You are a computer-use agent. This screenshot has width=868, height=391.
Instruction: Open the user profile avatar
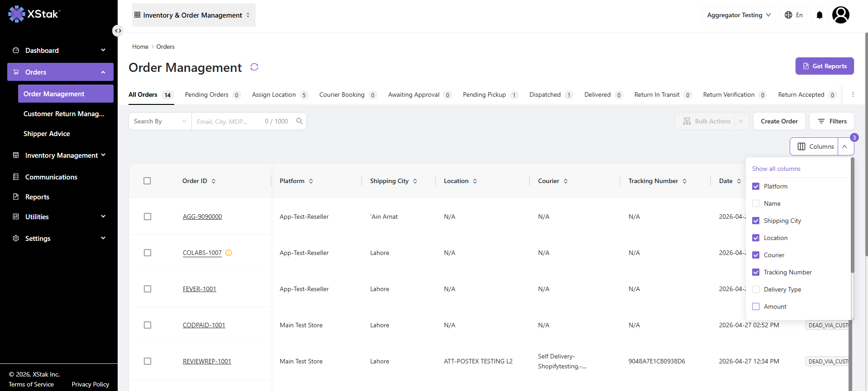pos(841,15)
